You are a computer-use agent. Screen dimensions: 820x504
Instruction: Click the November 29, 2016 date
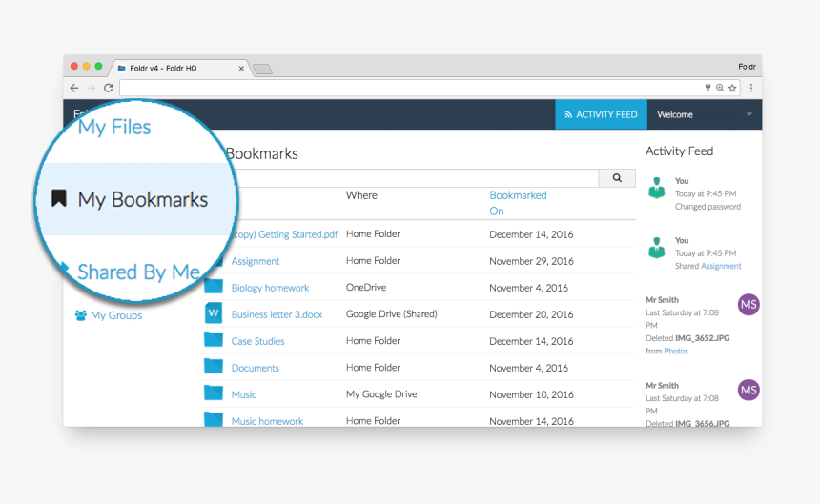pos(531,261)
